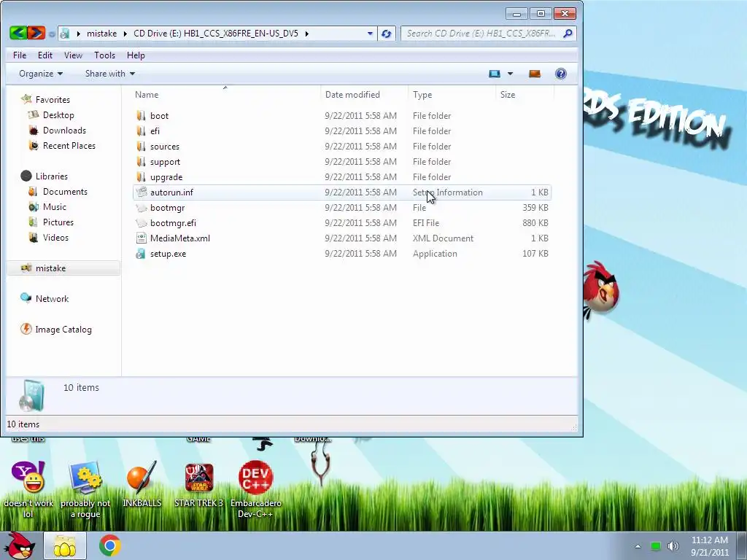Open the eggs Explorer taskbar icon
This screenshot has width=747, height=560.
(65, 546)
